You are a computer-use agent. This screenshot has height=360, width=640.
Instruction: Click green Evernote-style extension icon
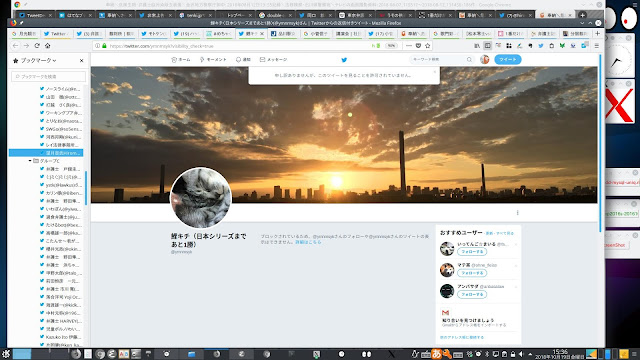tap(562, 46)
